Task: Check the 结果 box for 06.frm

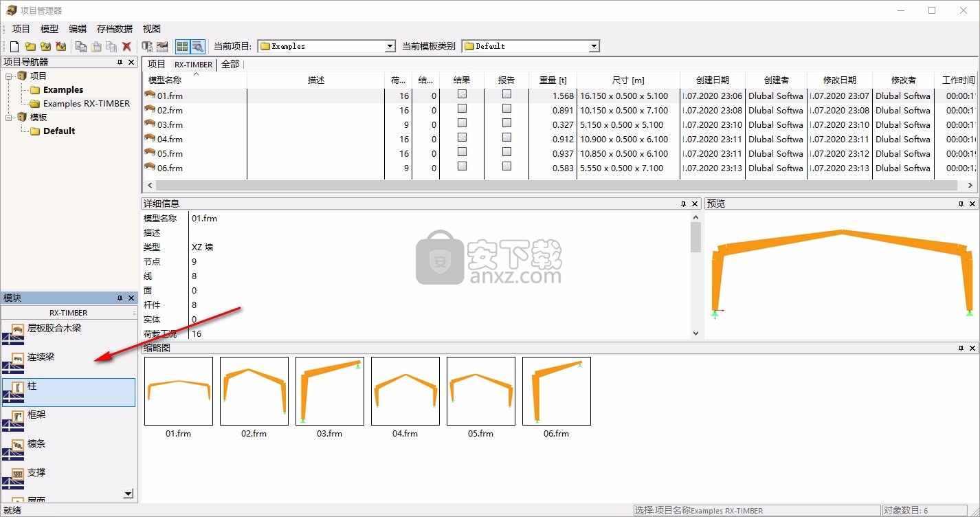Action: pos(462,166)
